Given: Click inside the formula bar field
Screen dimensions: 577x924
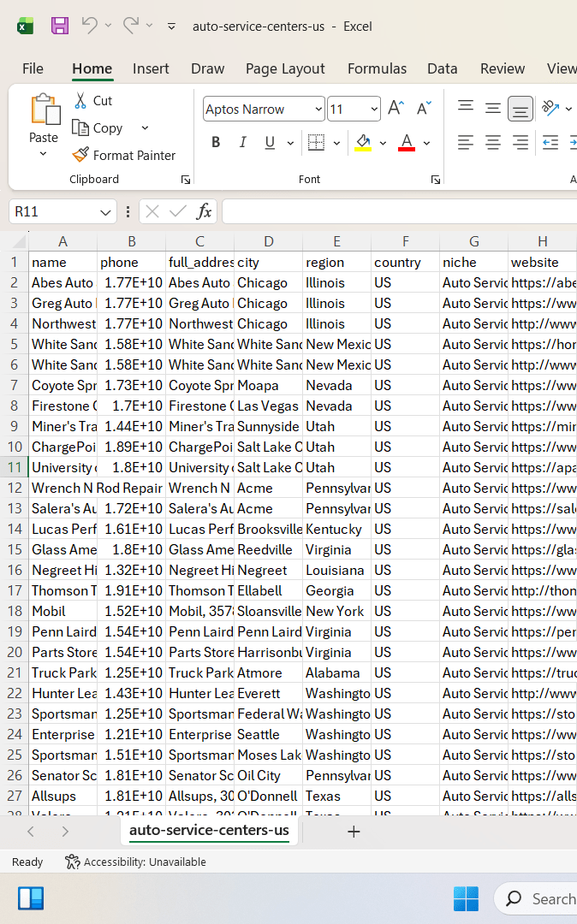Looking at the screenshot, I should coord(400,211).
